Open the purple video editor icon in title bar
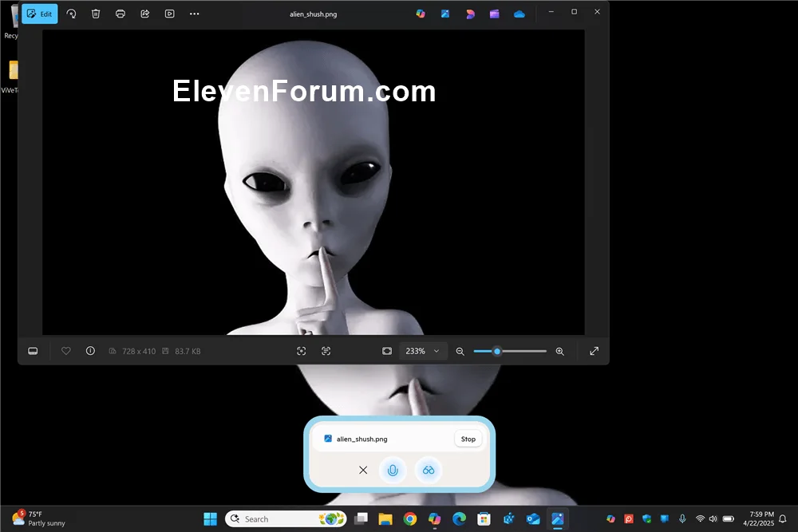The width and height of the screenshot is (798, 532). 494,14
